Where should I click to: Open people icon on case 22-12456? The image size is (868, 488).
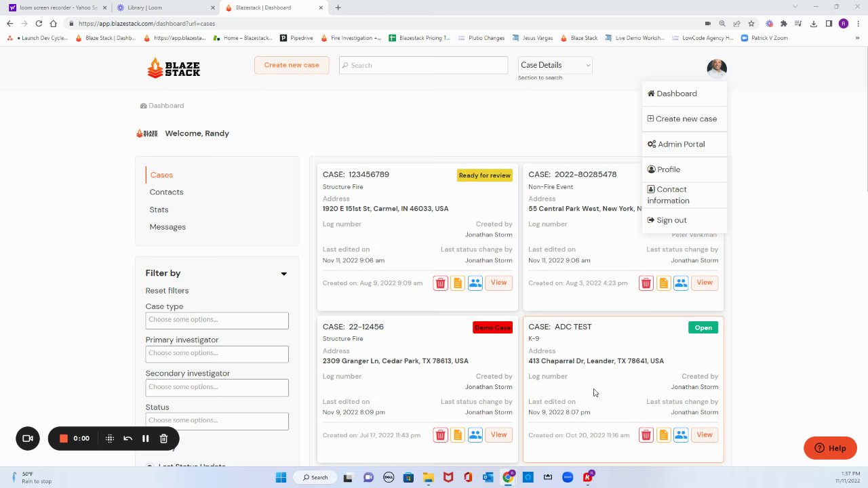475,434
